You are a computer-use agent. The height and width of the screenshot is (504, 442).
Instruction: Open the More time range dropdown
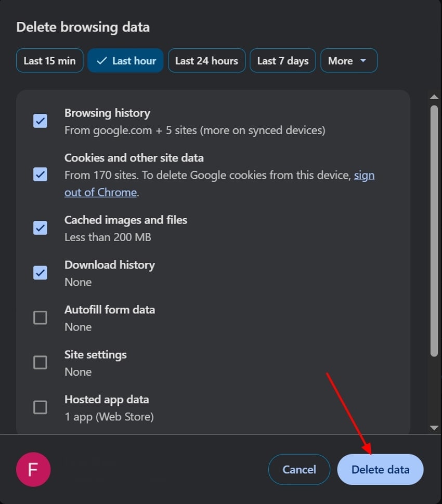coord(349,60)
